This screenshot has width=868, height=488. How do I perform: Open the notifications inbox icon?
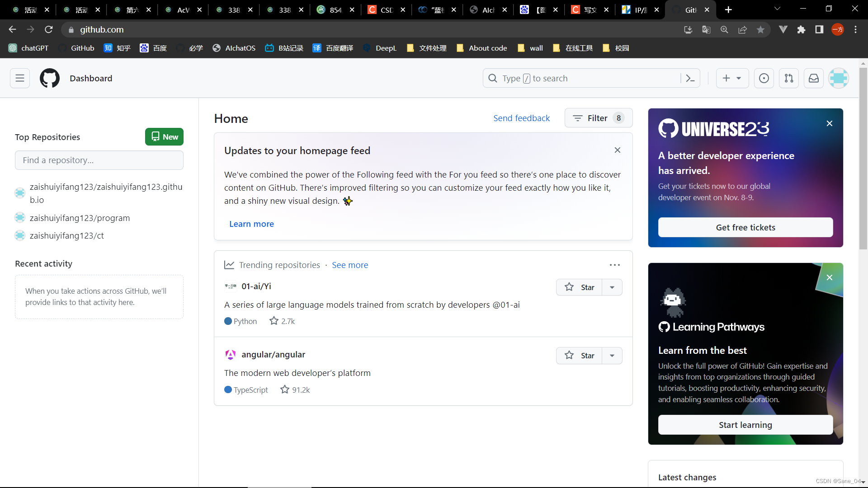click(x=814, y=78)
